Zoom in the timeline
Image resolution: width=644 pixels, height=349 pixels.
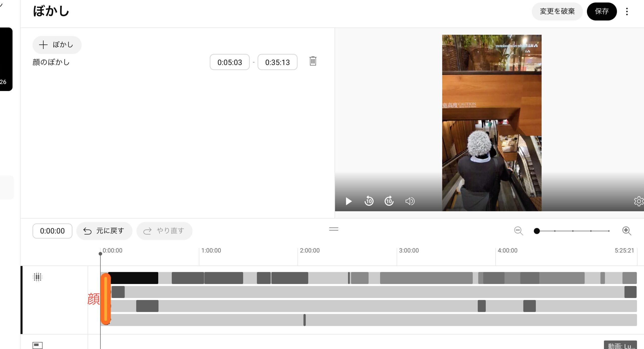tap(626, 231)
